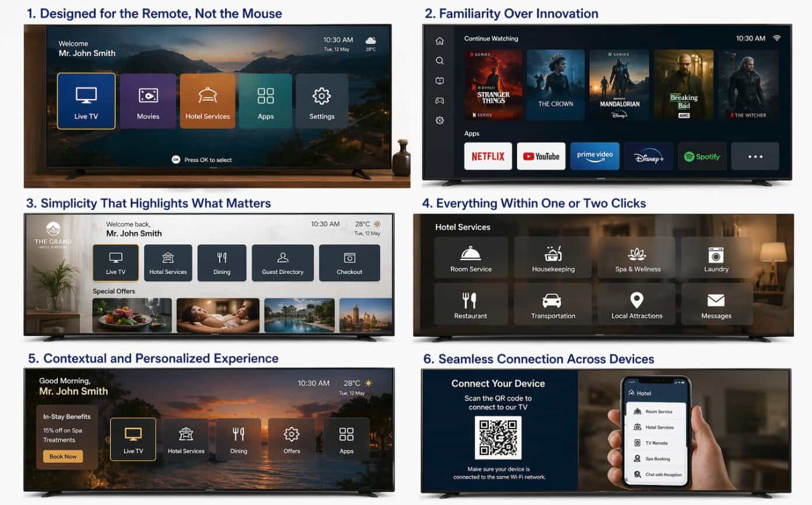Launch the YouTube app tile
This screenshot has width=812, height=505.
pos(541,156)
